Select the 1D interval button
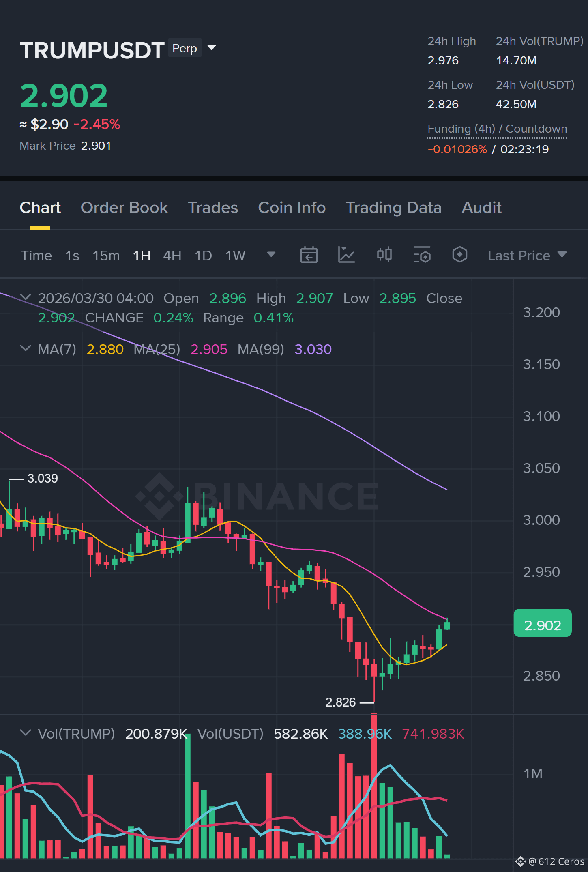The height and width of the screenshot is (872, 588). [203, 256]
